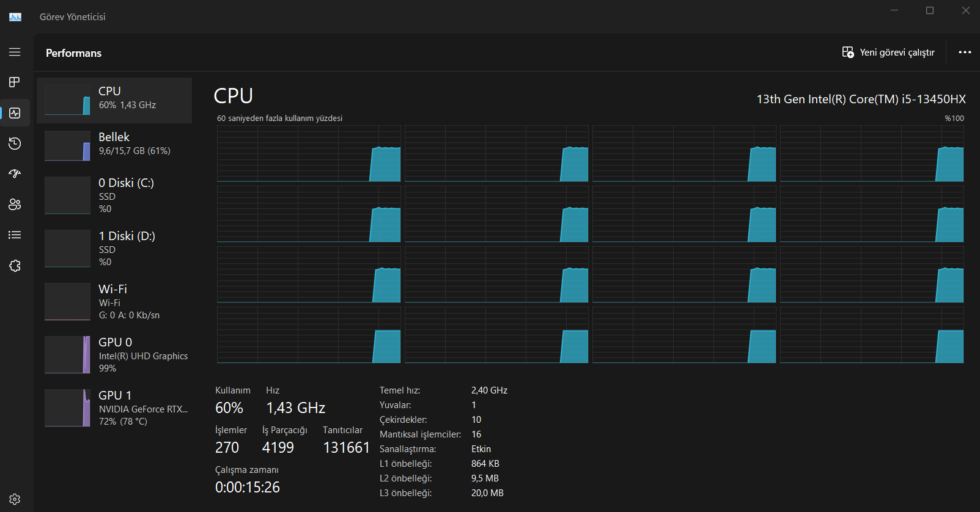
Task: Open the App history page icon
Action: [15, 144]
